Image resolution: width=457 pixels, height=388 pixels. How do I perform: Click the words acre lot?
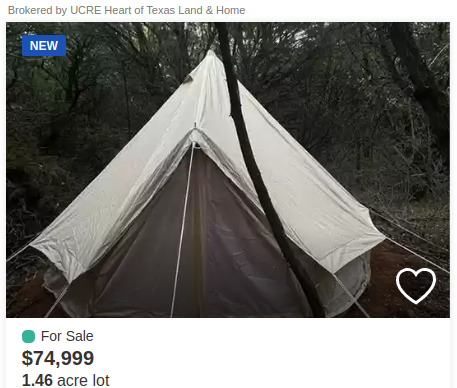(x=83, y=380)
